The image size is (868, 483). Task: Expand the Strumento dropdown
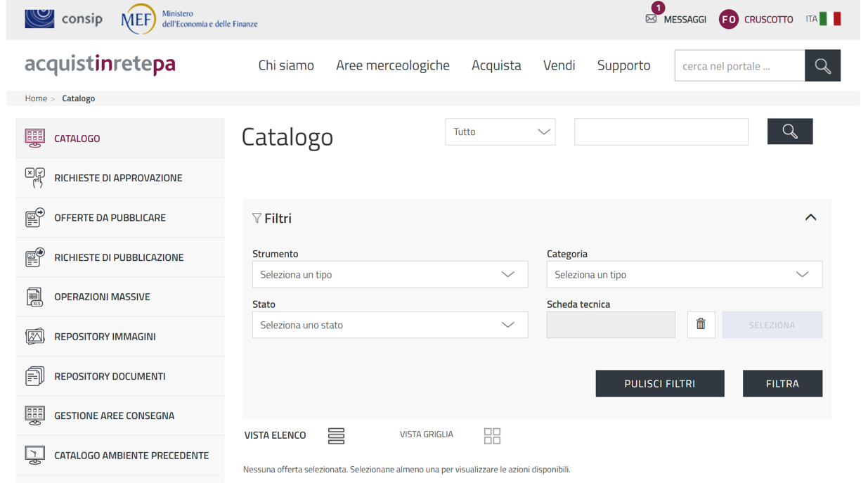pyautogui.click(x=389, y=275)
